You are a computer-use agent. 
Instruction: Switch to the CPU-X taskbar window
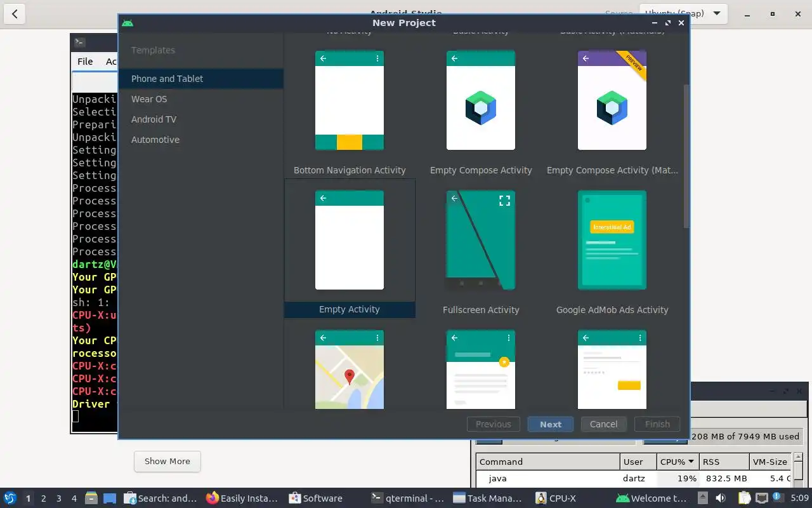pos(556,498)
